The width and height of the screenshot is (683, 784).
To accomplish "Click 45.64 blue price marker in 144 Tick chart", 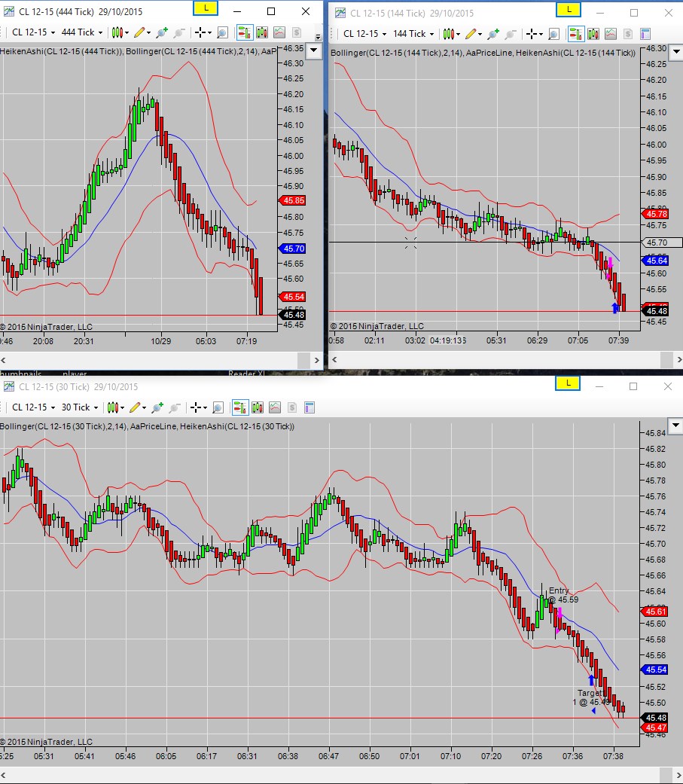I will click(655, 261).
